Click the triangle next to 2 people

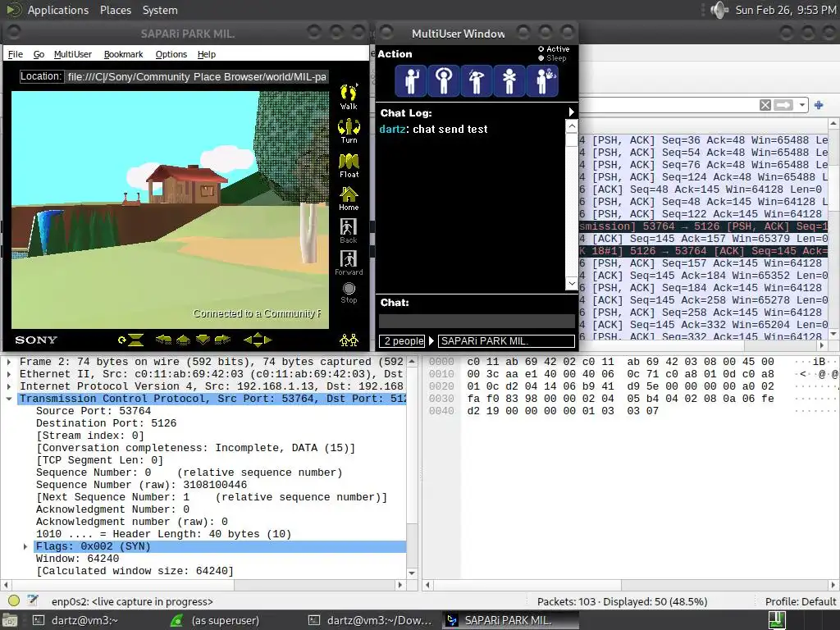pyautogui.click(x=431, y=340)
